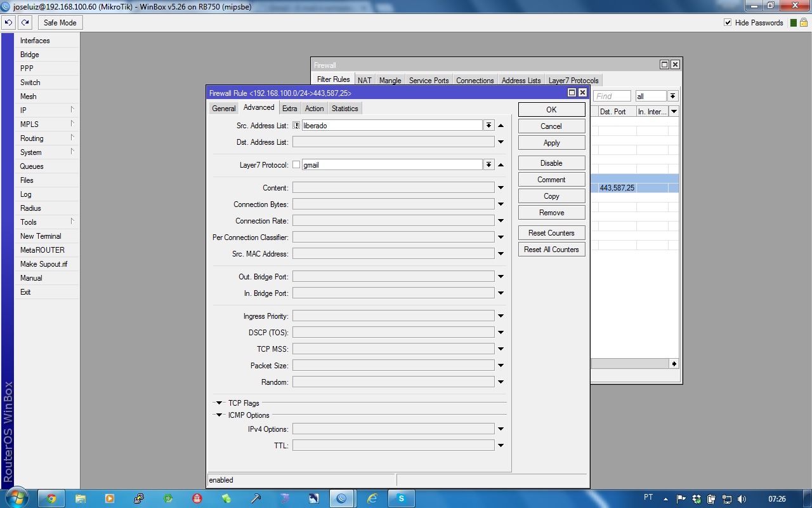Click the Reset Counters button

click(x=551, y=233)
